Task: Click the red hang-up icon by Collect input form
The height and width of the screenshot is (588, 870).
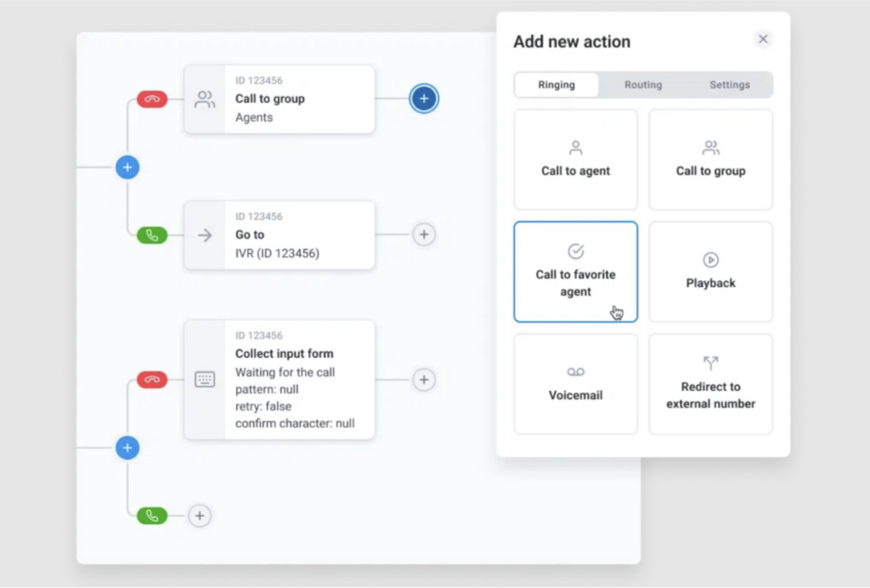Action: click(x=152, y=380)
